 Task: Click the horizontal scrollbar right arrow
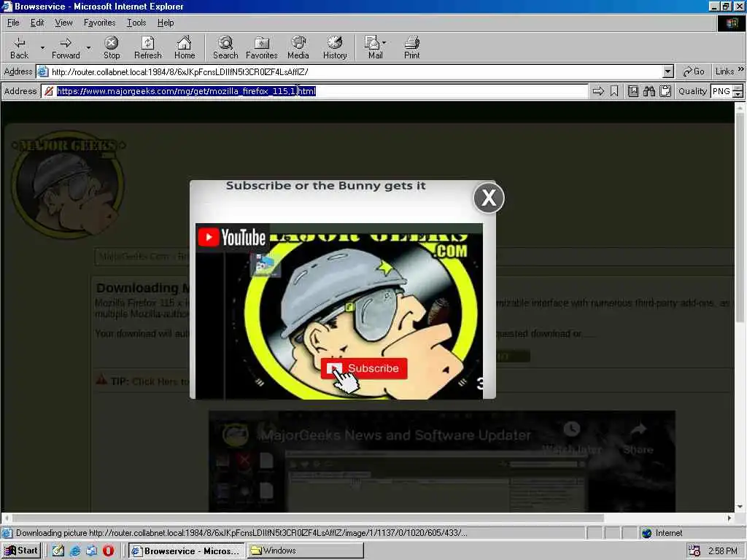[x=729, y=518]
